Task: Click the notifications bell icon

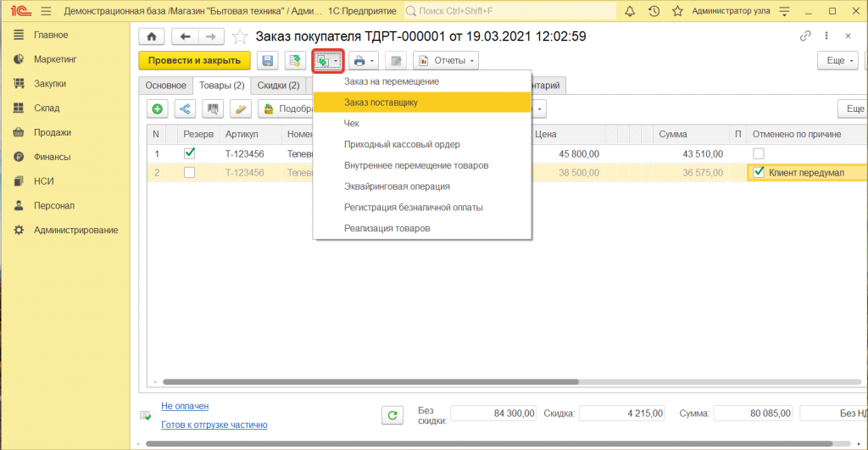Action: (630, 11)
